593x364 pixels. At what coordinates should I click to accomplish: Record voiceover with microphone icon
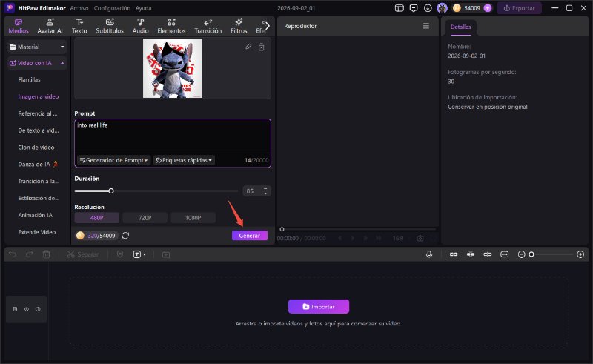coord(429,254)
